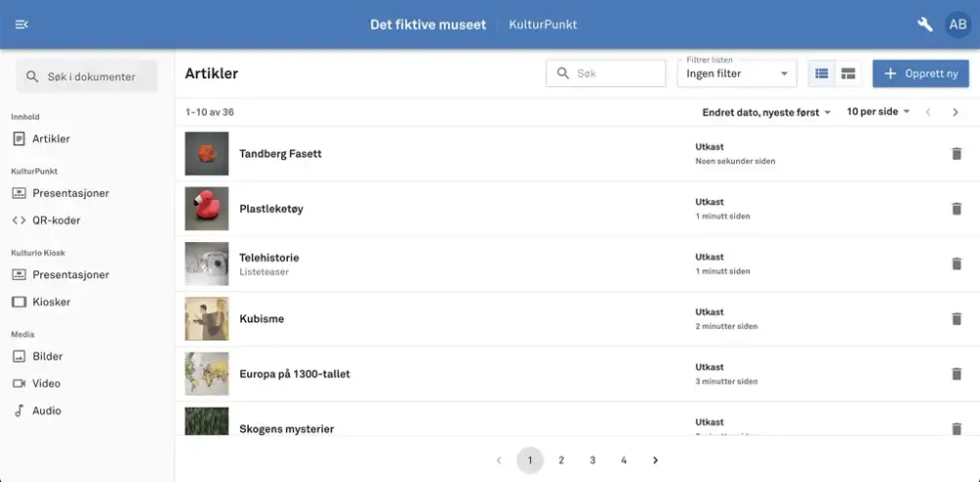Go to QR-koder in sidebar
Screen dimensions: 980x482
(56, 220)
